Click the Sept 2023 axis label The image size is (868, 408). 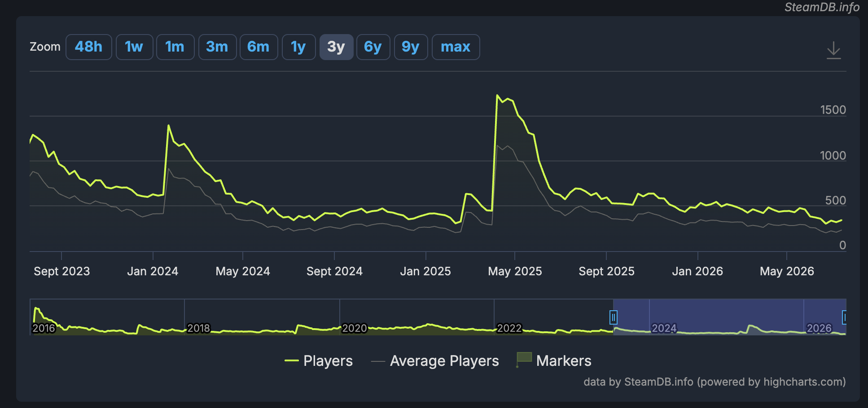[x=62, y=271]
